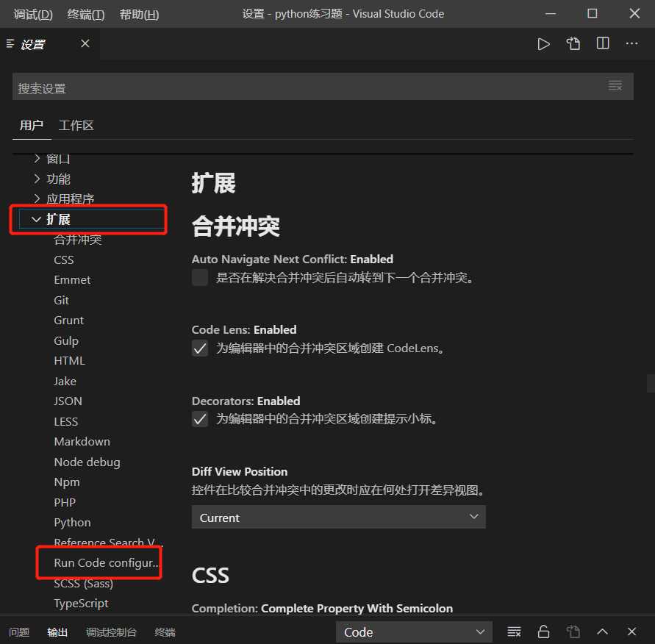Run code with the play icon

pos(543,44)
